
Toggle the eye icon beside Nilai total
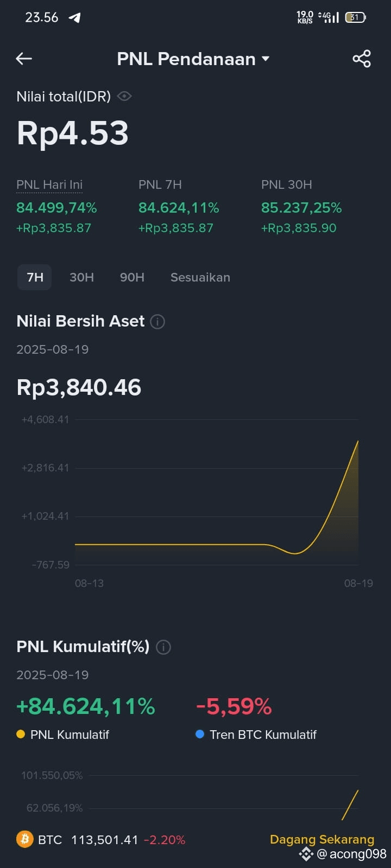pyautogui.click(x=124, y=97)
